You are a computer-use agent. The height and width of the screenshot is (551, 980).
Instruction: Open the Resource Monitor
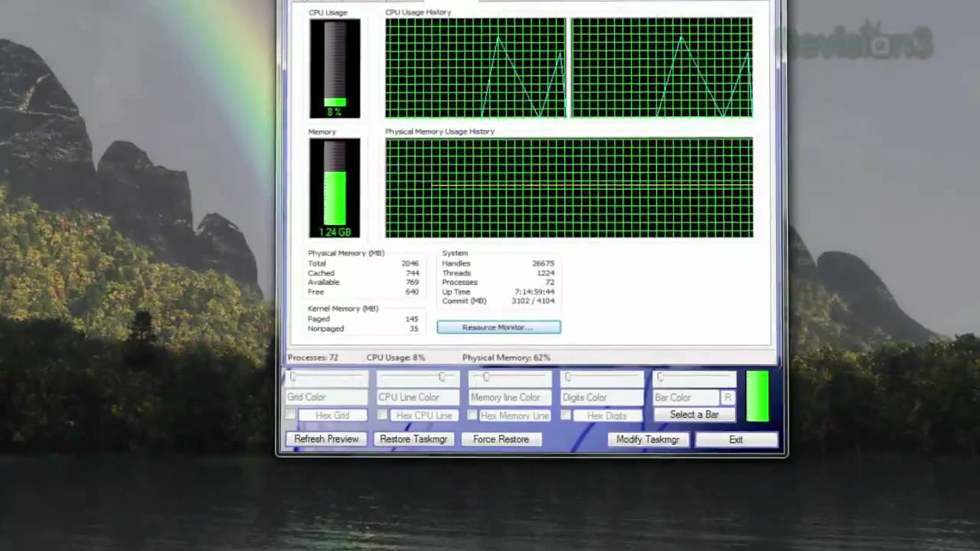pos(498,328)
